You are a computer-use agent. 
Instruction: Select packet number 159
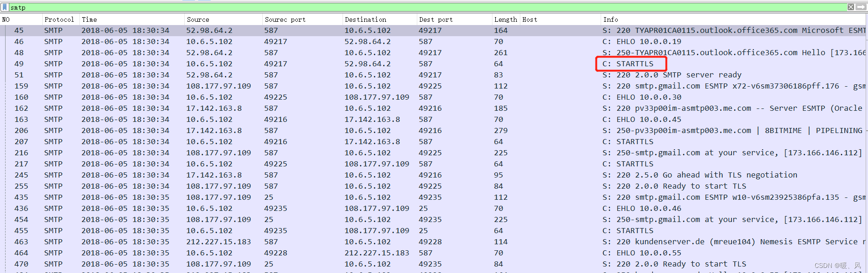[21, 86]
